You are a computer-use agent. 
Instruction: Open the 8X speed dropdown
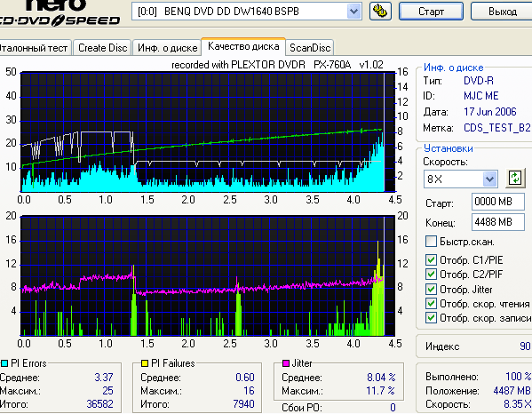pos(489,179)
